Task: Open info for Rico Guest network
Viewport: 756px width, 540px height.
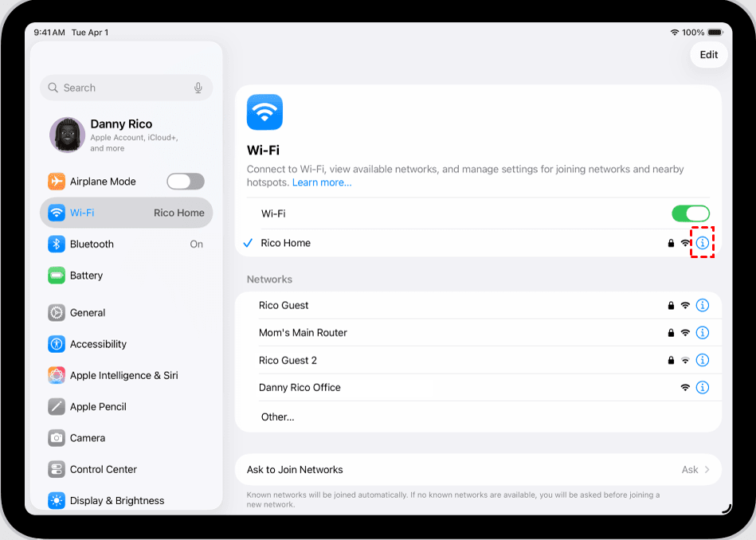Action: tap(703, 305)
